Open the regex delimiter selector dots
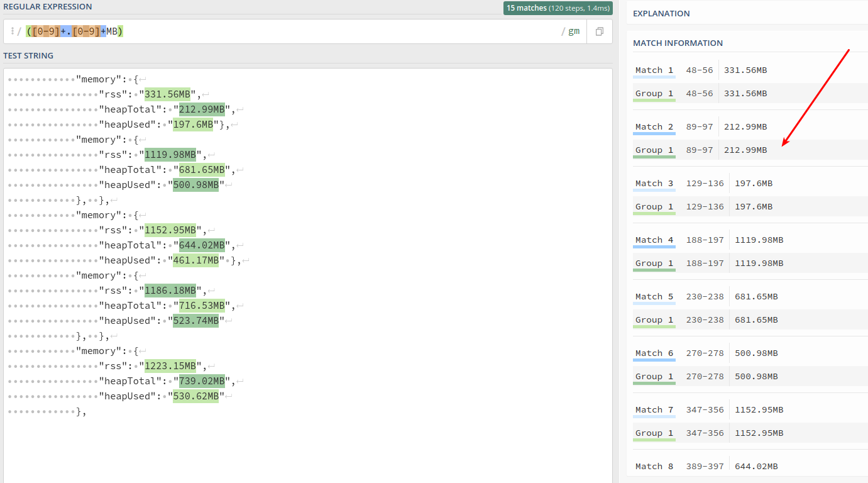 pos(12,31)
